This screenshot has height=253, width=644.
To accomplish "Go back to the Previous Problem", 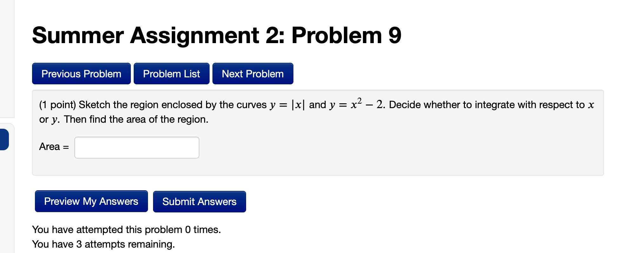I will tap(81, 74).
